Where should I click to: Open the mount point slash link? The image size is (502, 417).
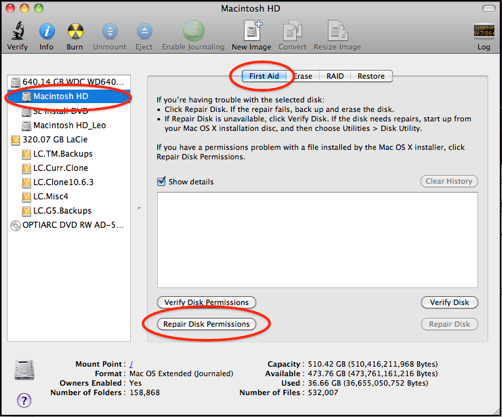pos(131,364)
